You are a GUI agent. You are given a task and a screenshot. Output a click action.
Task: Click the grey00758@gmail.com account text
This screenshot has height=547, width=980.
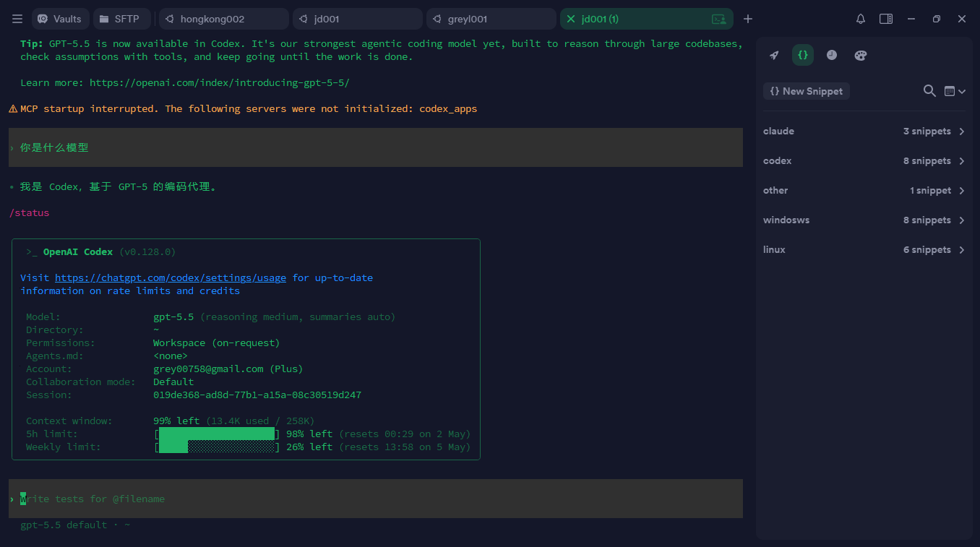tap(208, 369)
